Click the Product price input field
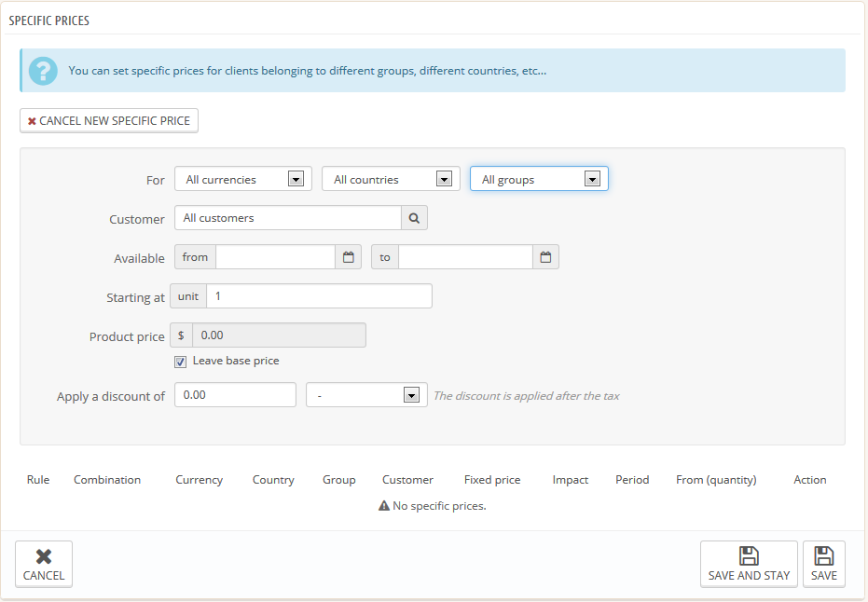The image size is (868, 602). [279, 335]
